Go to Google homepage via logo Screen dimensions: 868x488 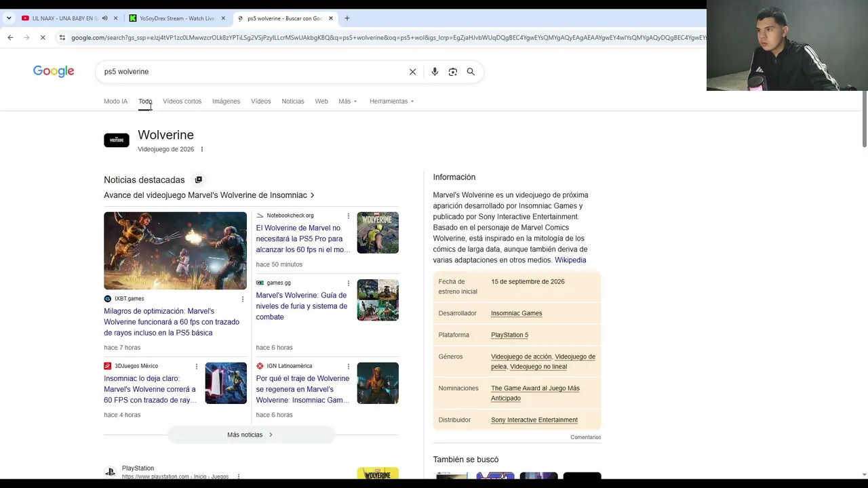pyautogui.click(x=54, y=71)
